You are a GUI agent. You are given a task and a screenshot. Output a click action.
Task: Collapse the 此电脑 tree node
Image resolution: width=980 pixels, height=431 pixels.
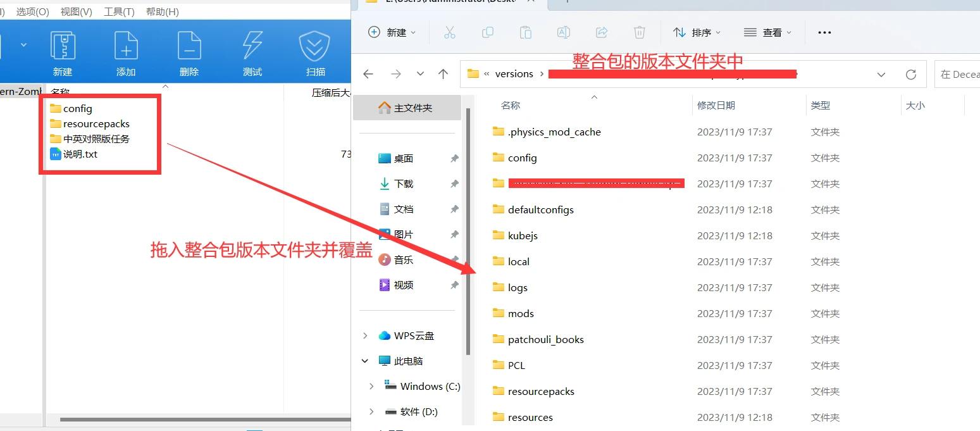coord(365,361)
